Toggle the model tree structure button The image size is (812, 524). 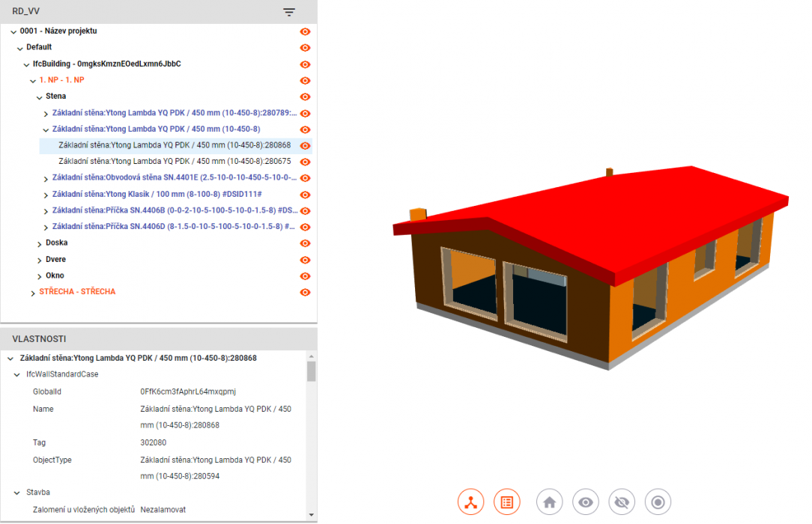[x=470, y=502]
